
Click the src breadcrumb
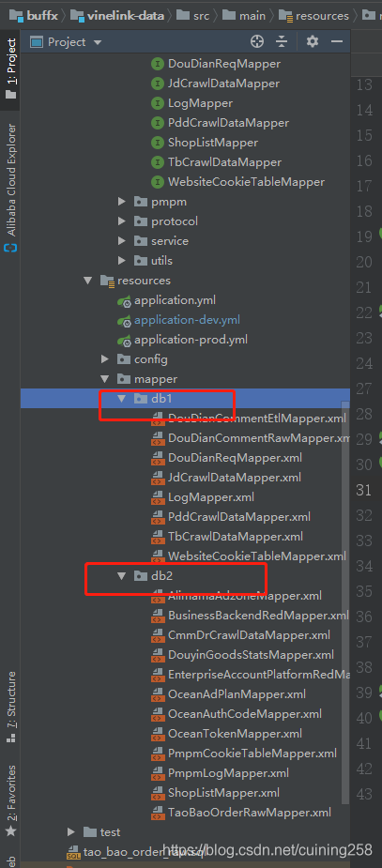coord(193,16)
